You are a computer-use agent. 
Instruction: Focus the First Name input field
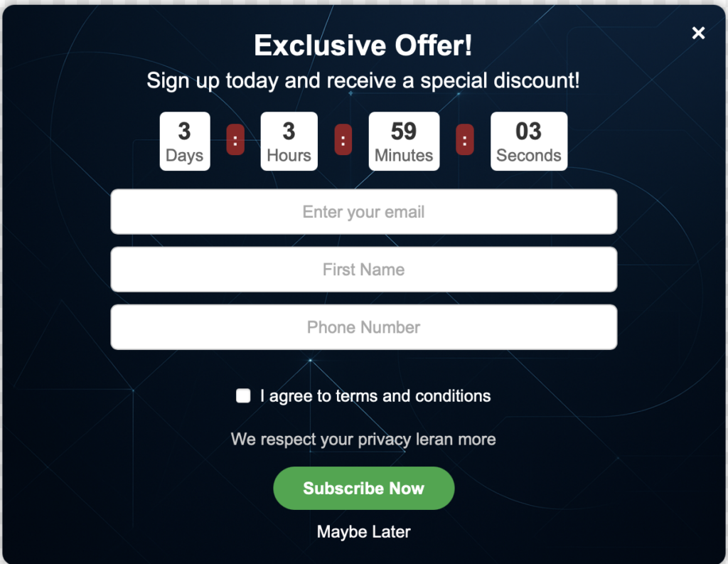363,270
